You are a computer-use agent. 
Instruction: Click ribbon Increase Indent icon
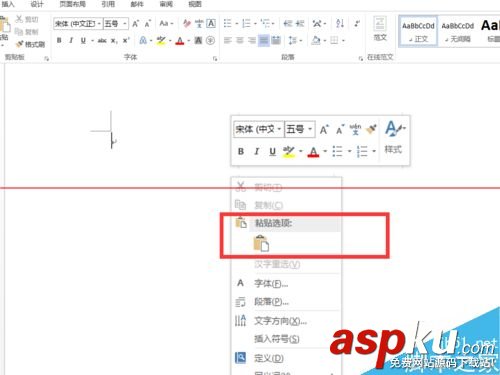click(300, 23)
